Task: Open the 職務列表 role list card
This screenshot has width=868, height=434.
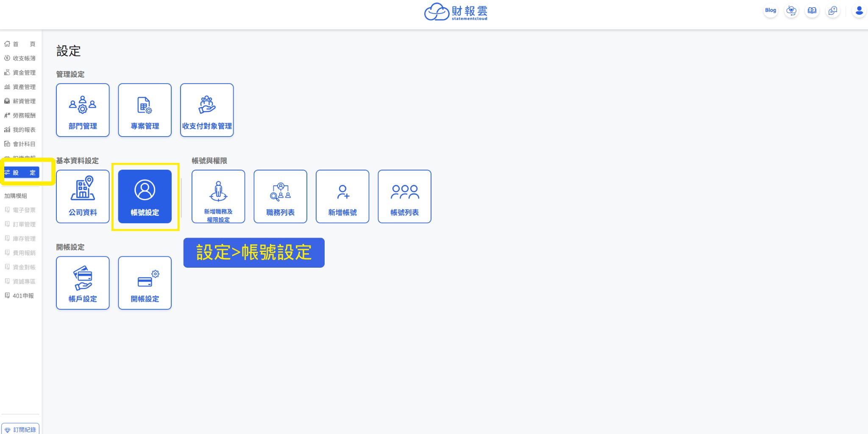Action: click(280, 196)
